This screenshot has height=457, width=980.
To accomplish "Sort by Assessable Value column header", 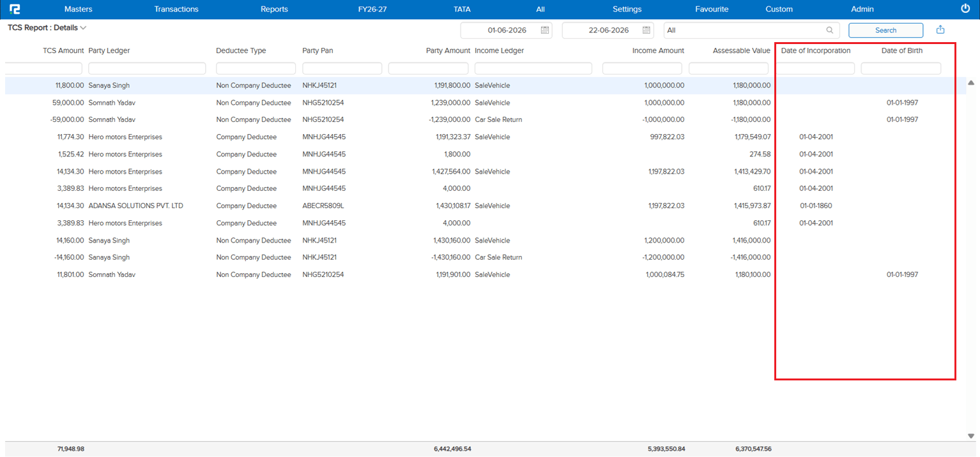I will 741,50.
